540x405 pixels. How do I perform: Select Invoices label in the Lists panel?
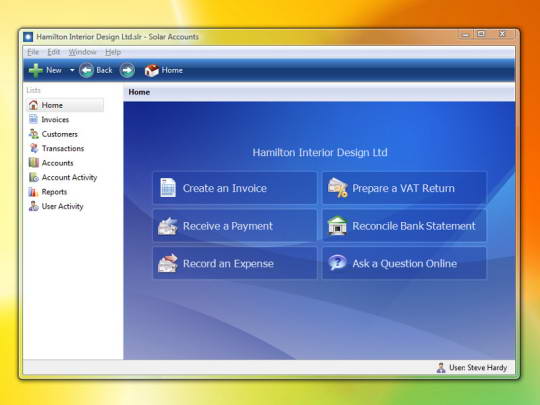[x=55, y=120]
